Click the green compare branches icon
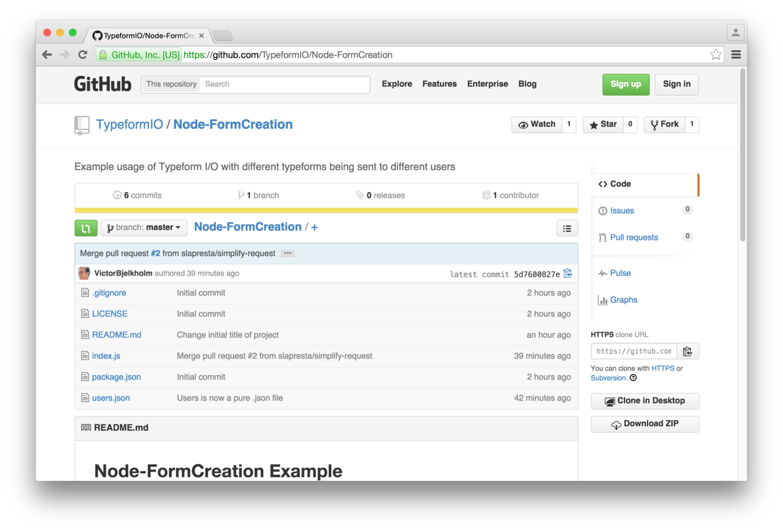783x532 pixels. pyautogui.click(x=86, y=228)
